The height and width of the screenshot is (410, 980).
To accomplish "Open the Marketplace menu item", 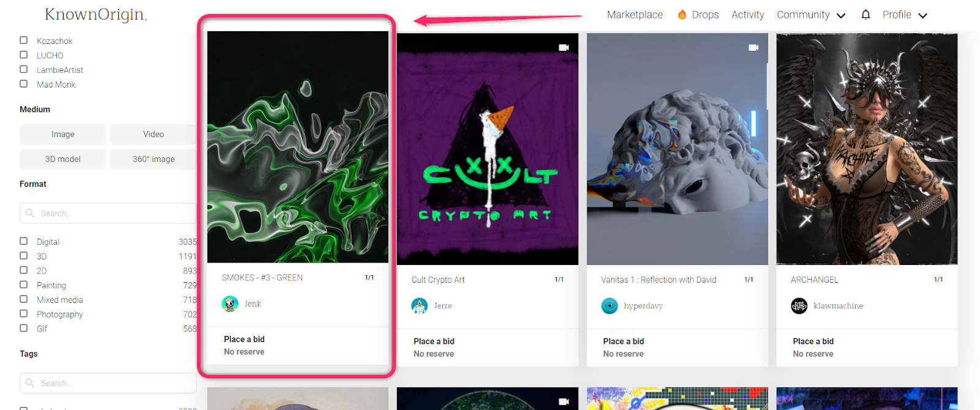I will [x=635, y=15].
